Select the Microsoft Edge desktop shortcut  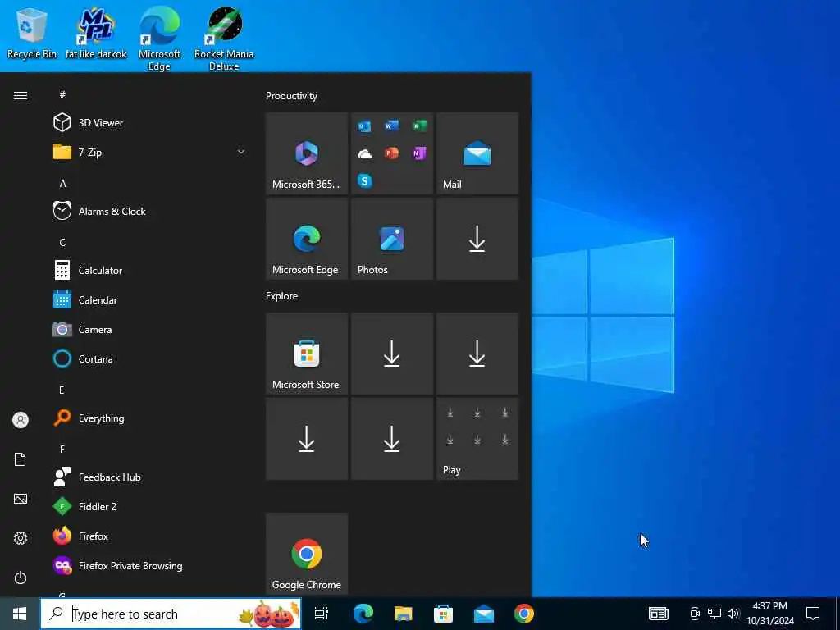tap(160, 39)
